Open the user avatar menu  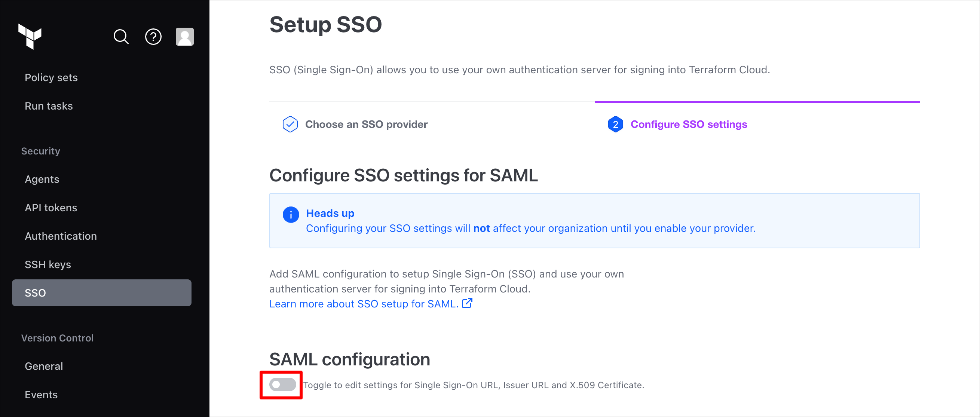185,37
